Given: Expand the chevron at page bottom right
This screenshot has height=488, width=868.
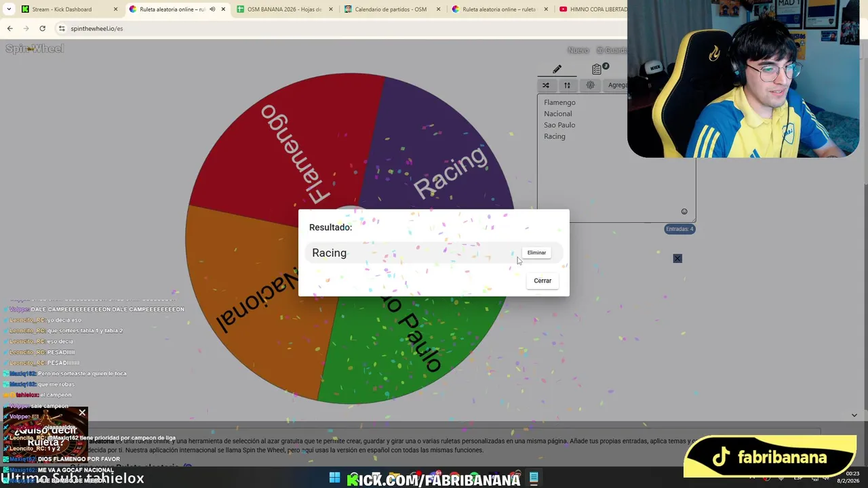Looking at the screenshot, I should tap(854, 415).
